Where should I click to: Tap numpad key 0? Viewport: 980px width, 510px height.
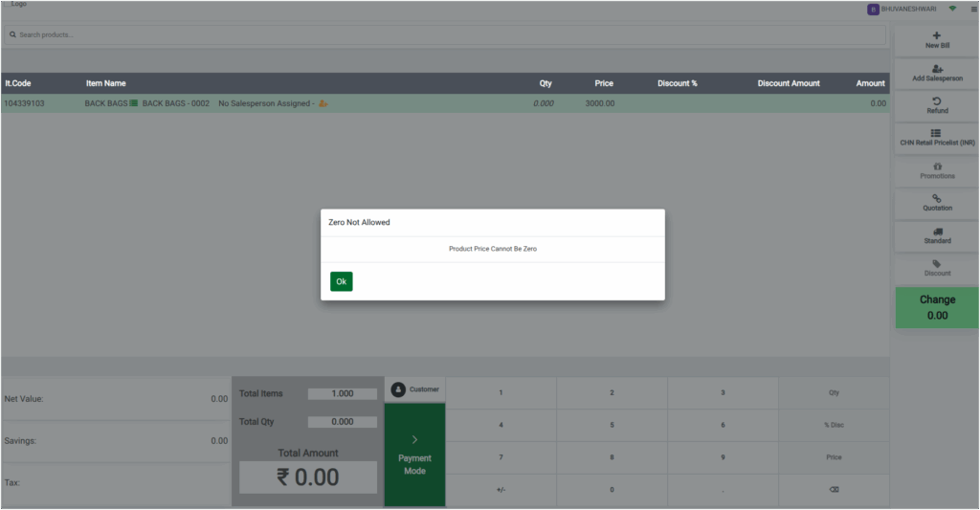(x=612, y=490)
